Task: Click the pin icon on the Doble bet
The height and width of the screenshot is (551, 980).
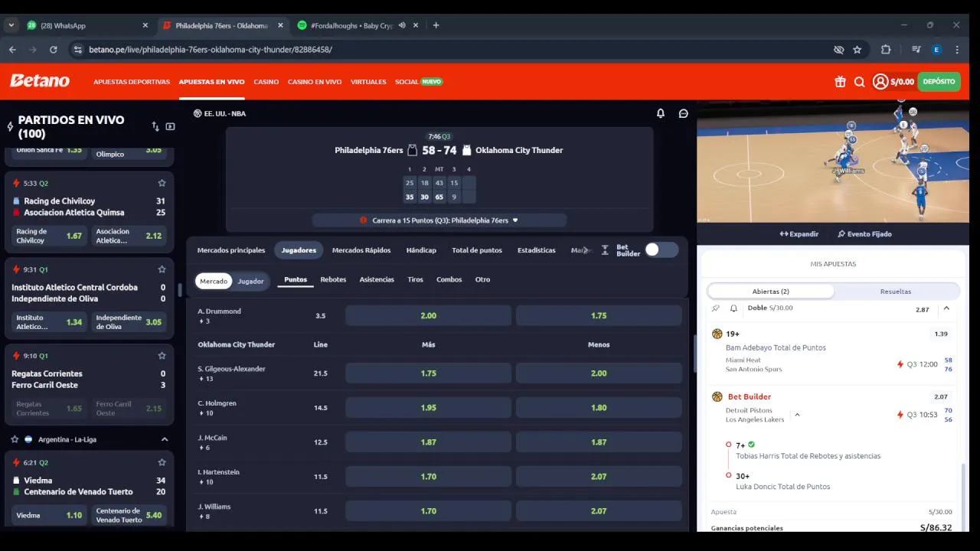Action: (716, 308)
